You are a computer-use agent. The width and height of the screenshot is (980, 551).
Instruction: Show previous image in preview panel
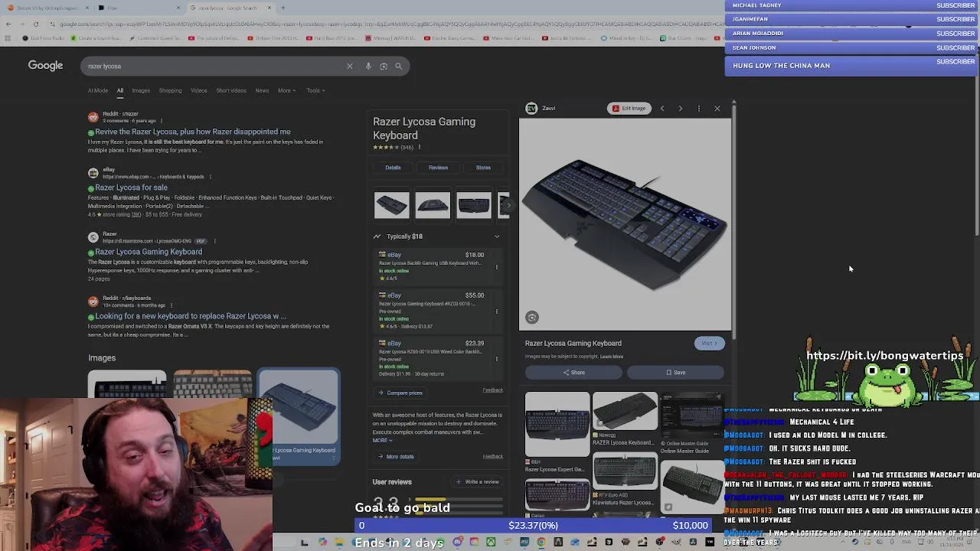[x=662, y=109]
